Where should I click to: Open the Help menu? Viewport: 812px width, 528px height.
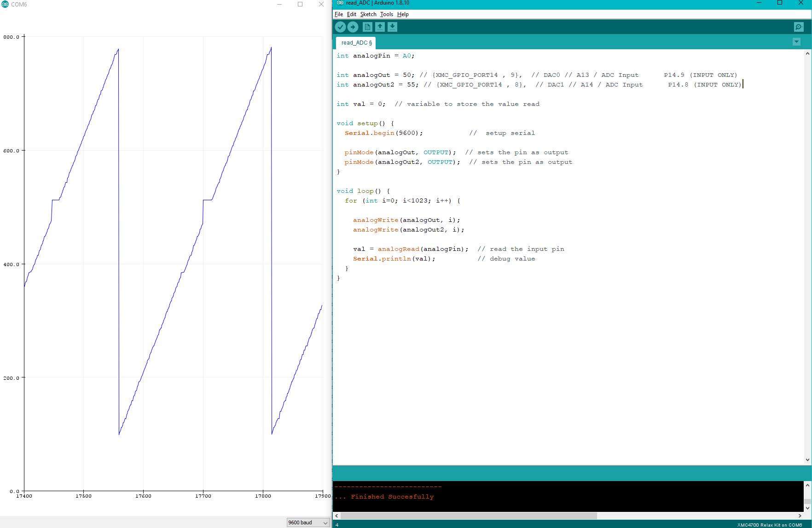coord(402,14)
